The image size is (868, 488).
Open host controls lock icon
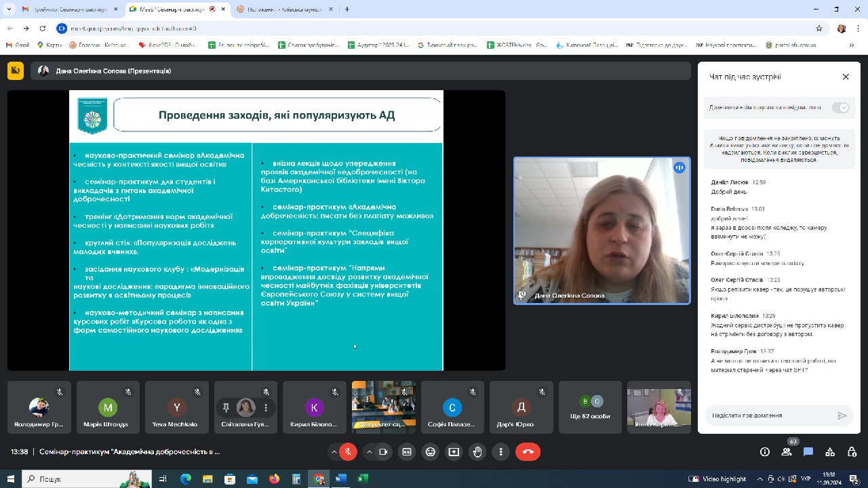pyautogui.click(x=852, y=452)
